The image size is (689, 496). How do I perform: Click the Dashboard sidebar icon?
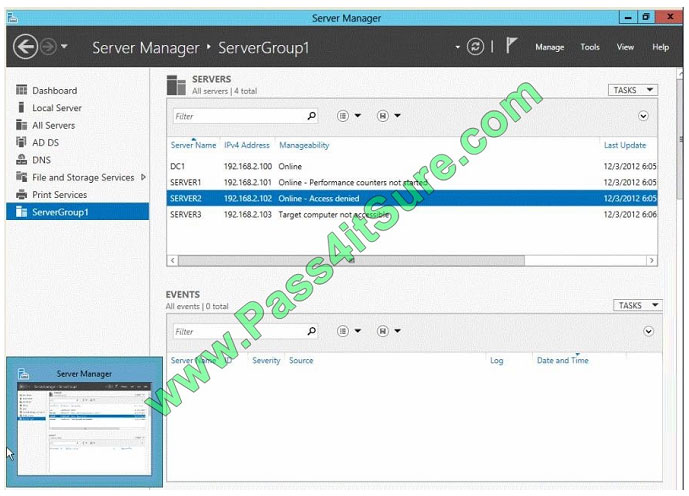pos(21,90)
